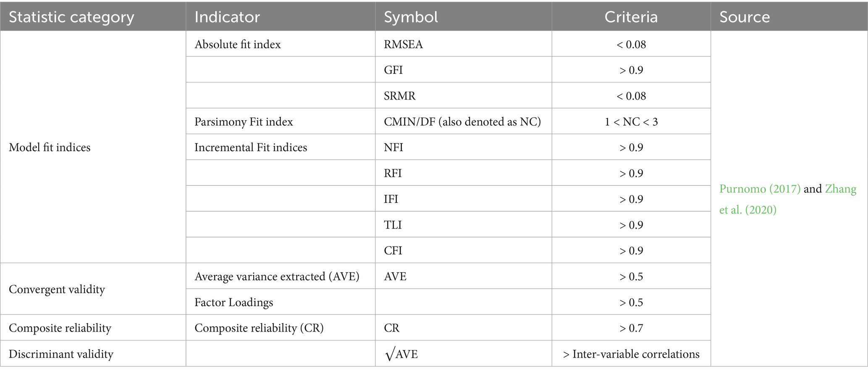Screen dimensions: 868x374
Task: Click the Model fit indices cell
Action: pos(50,147)
